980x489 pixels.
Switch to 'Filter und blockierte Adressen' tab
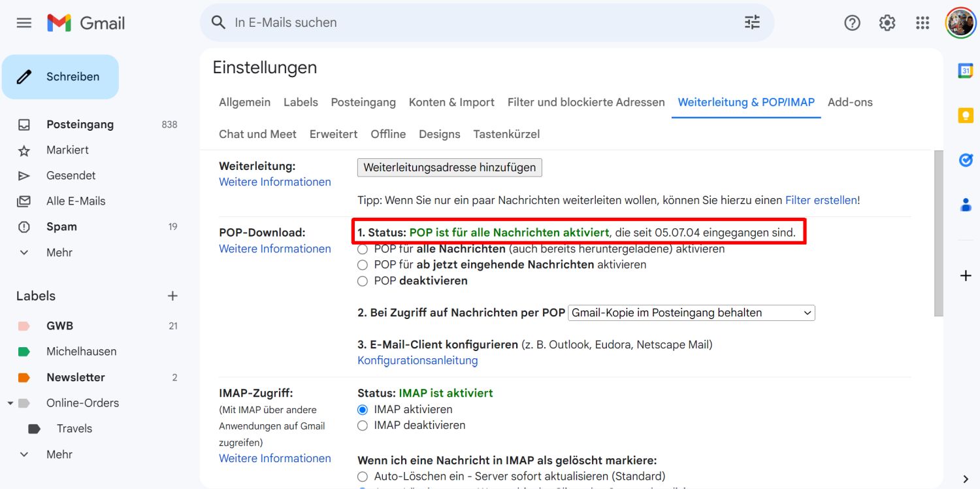click(585, 102)
